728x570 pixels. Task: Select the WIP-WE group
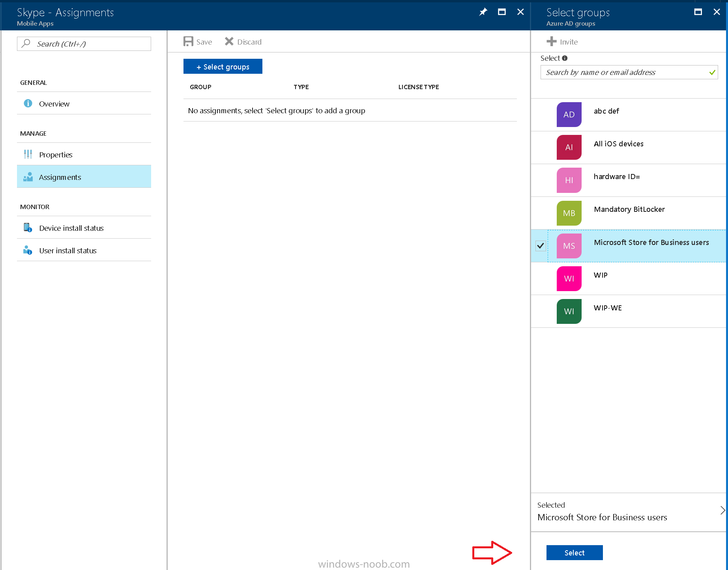click(628, 311)
